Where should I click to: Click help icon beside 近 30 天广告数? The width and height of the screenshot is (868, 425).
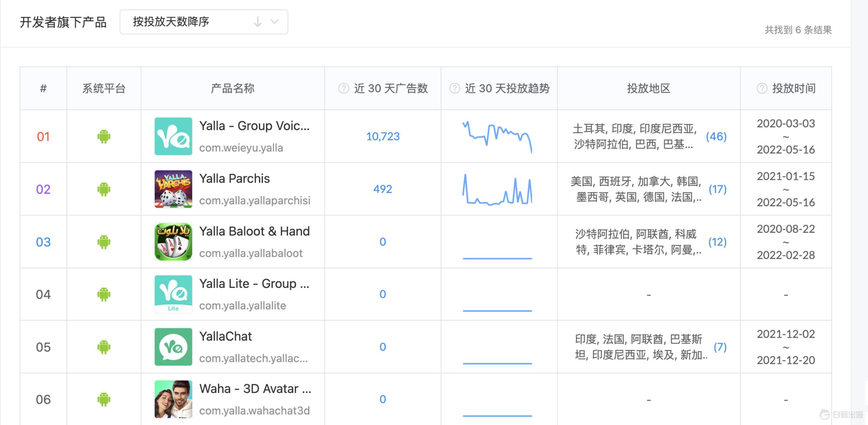click(343, 89)
